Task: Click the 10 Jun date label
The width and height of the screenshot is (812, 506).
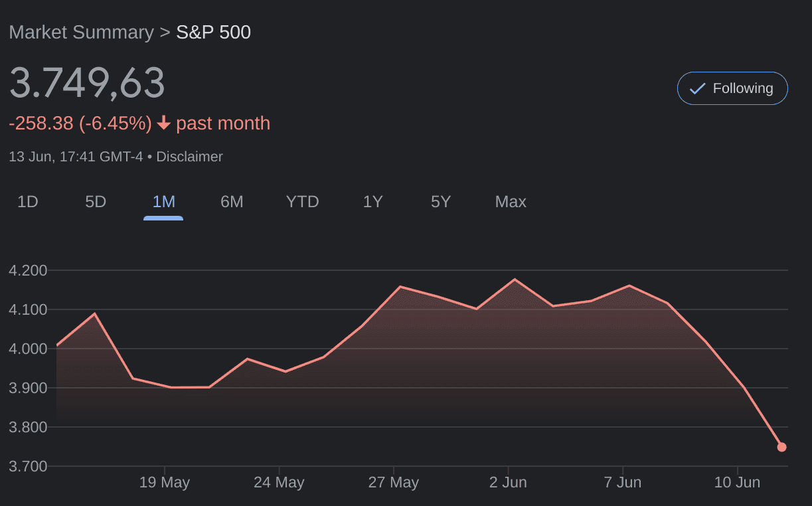Action: [737, 482]
